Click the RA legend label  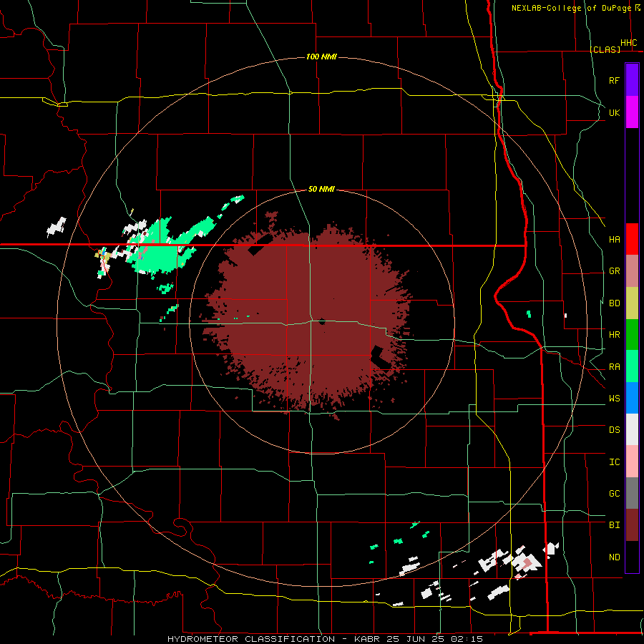click(614, 367)
